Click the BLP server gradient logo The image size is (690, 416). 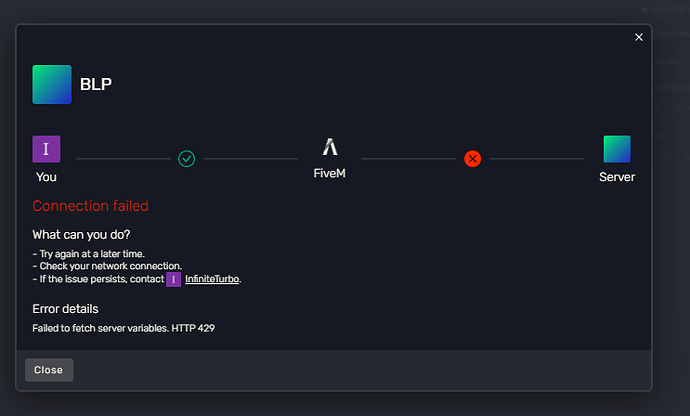pos(52,85)
